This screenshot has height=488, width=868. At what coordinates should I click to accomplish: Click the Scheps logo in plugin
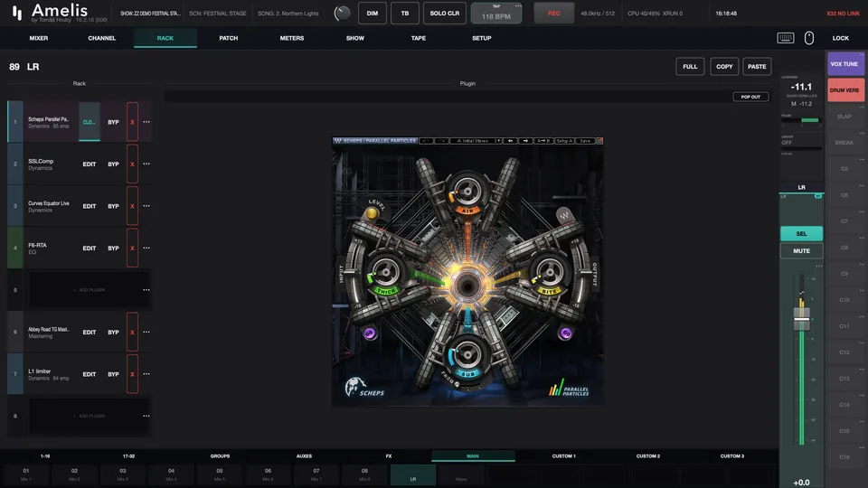pos(364,388)
